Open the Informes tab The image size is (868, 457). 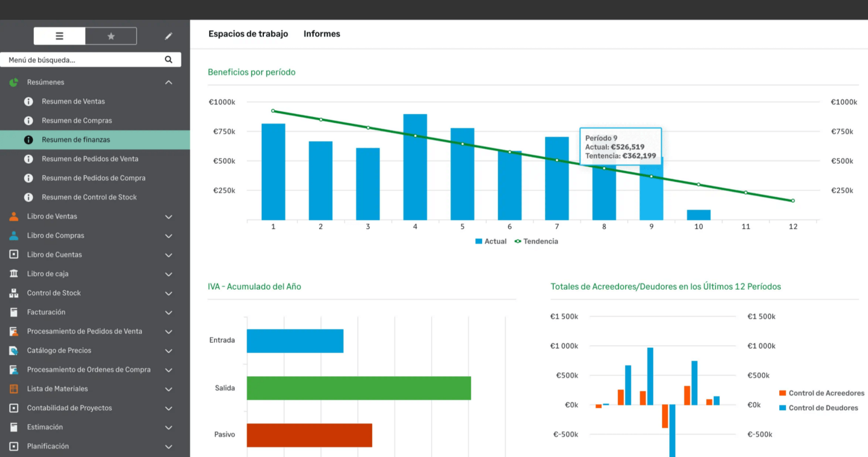tap(322, 34)
